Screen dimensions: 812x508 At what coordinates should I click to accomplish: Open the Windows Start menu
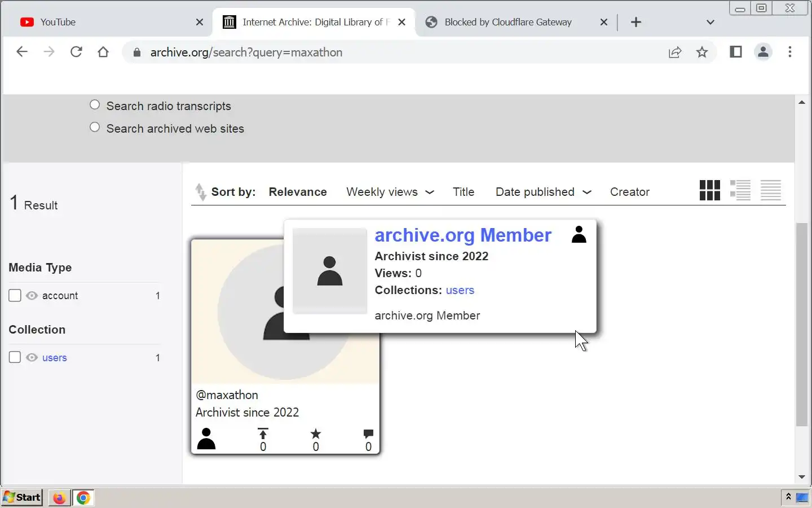tap(22, 497)
